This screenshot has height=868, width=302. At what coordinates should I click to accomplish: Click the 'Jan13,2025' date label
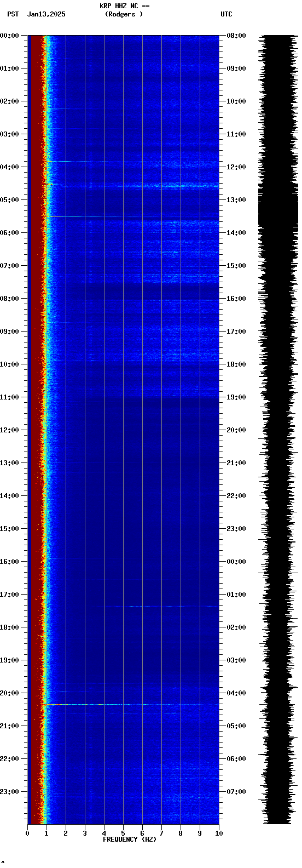(46, 14)
